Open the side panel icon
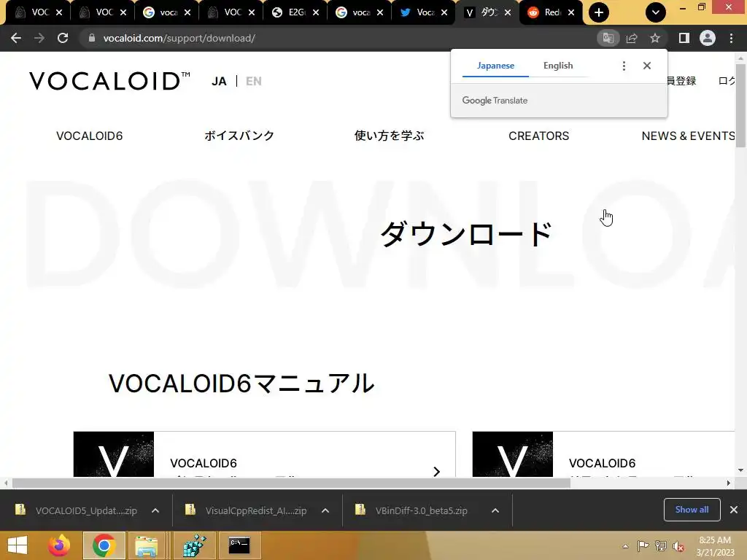Image resolution: width=747 pixels, height=560 pixels. (684, 38)
